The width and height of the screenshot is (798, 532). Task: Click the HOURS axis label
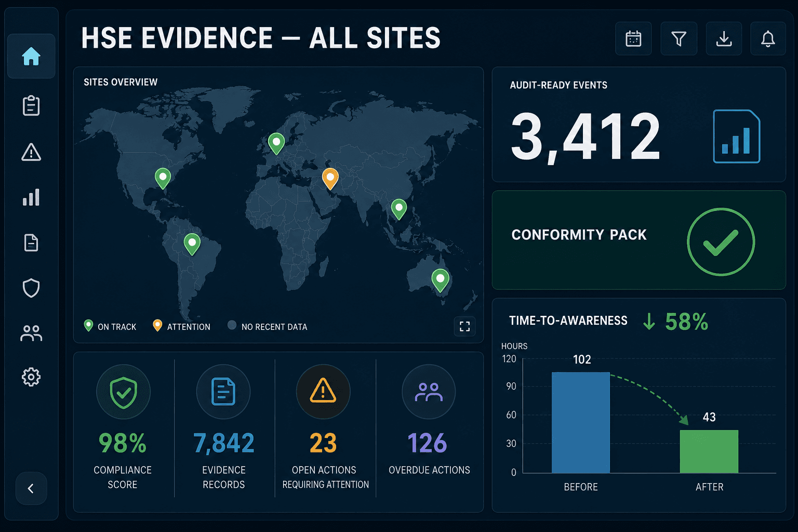click(514, 346)
